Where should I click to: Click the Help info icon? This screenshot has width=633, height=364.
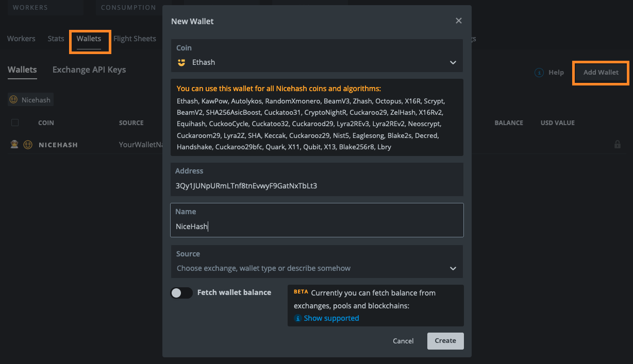pyautogui.click(x=539, y=73)
